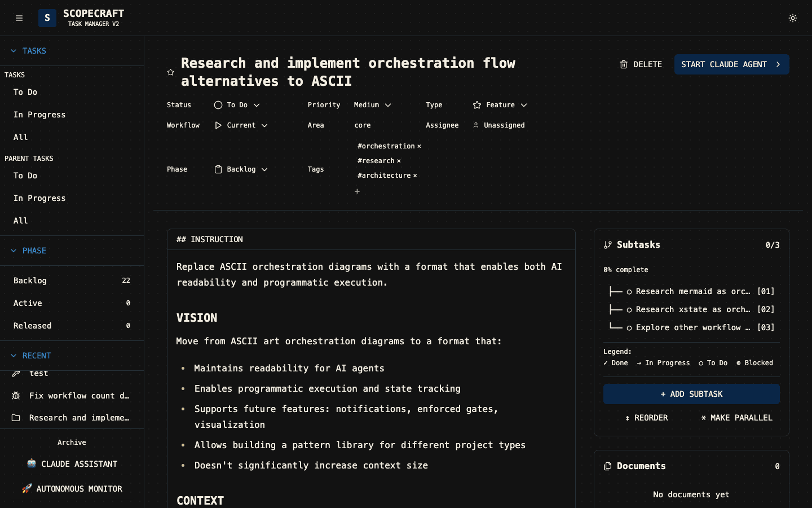812x508 pixels.
Task: Open Parent Tasks All list
Action: (x=72, y=221)
